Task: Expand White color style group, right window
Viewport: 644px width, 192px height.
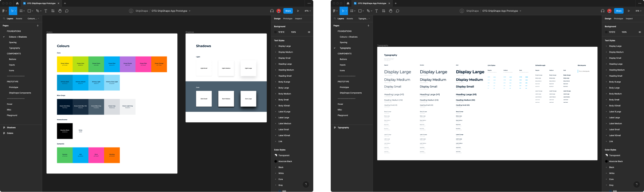Action: pyautogui.click(x=606, y=173)
